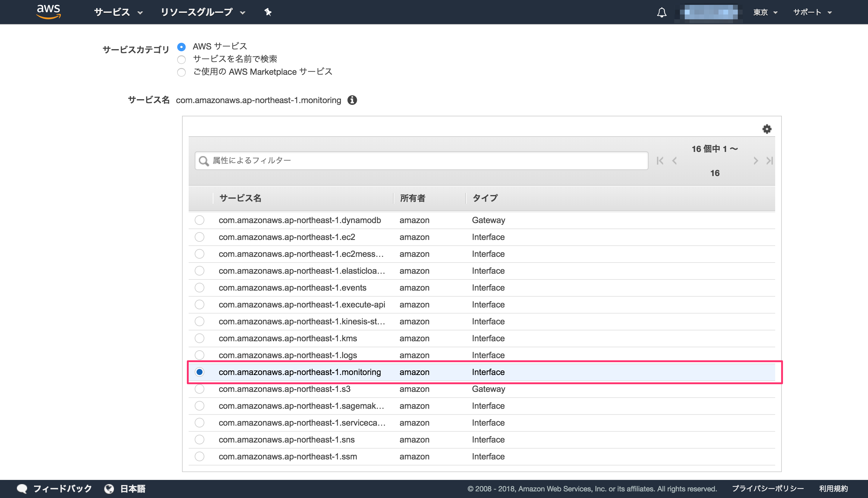This screenshot has height=498, width=868.
Task: Click the pin icon in the navigation bar
Action: pos(268,12)
